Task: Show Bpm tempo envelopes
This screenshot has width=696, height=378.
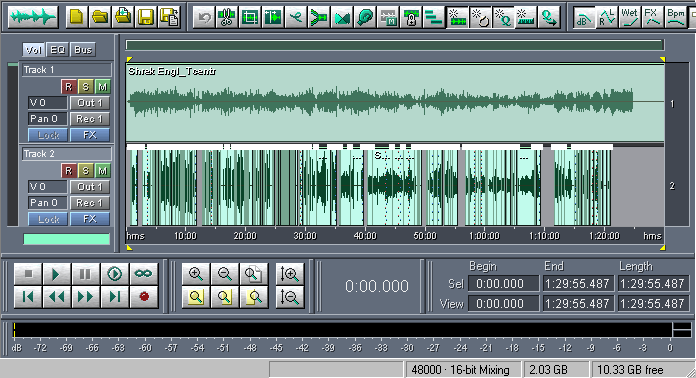Action: coord(676,17)
